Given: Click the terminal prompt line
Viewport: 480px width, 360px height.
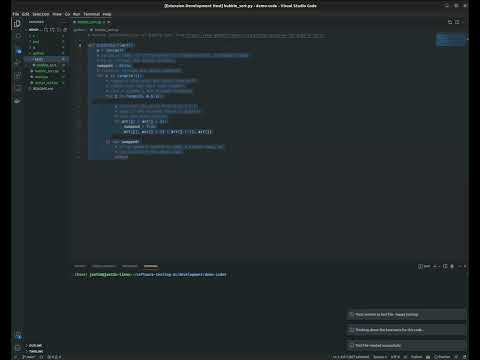Looking at the screenshot, I should click(150, 275).
